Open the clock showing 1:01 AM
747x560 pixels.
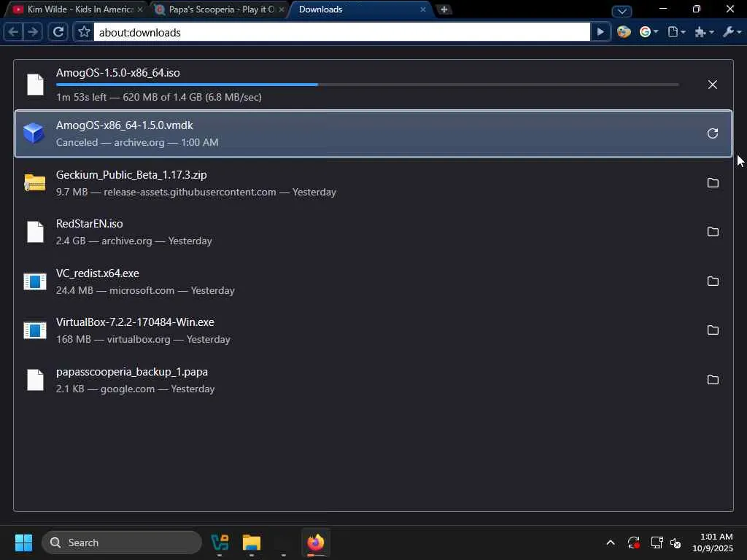[x=713, y=542]
